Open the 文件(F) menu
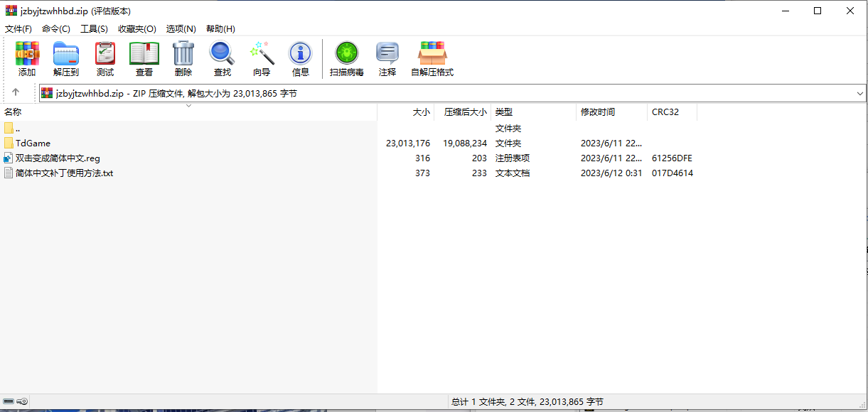 [18, 28]
